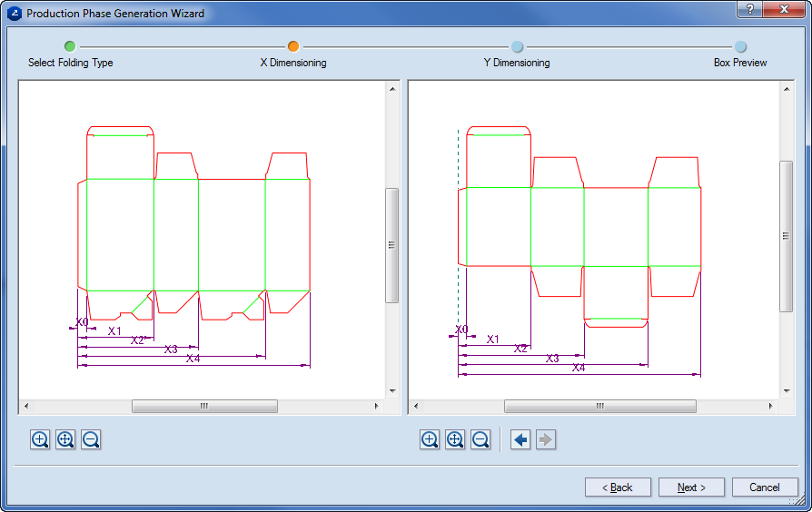Open the title bar Help question mark
This screenshot has height=512, width=812.
click(x=748, y=9)
